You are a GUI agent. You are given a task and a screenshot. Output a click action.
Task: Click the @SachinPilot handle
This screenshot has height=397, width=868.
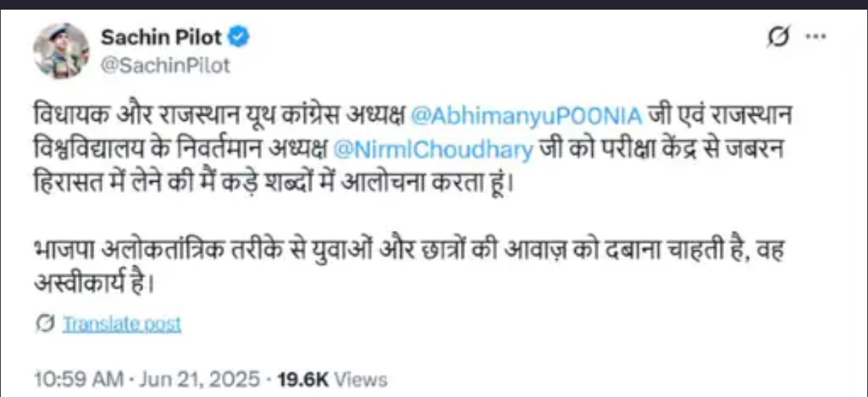pos(165,65)
